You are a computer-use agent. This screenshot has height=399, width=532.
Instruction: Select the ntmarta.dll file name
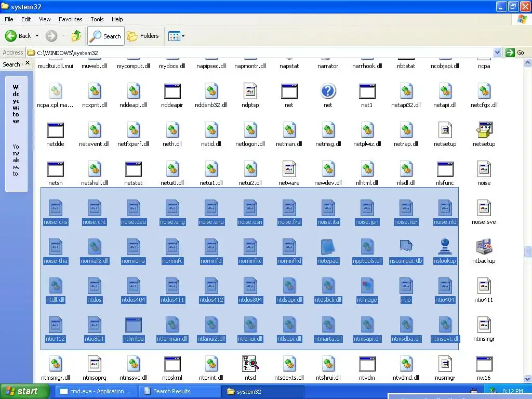coord(328,339)
